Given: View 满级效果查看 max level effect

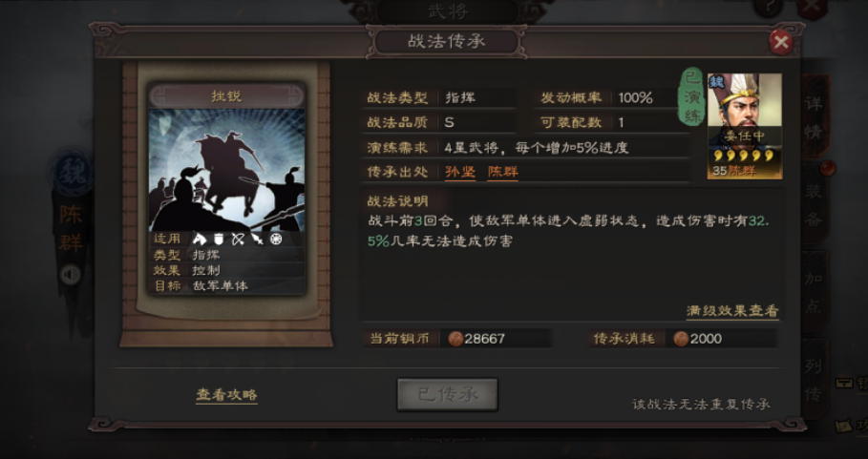Looking at the screenshot, I should point(732,311).
